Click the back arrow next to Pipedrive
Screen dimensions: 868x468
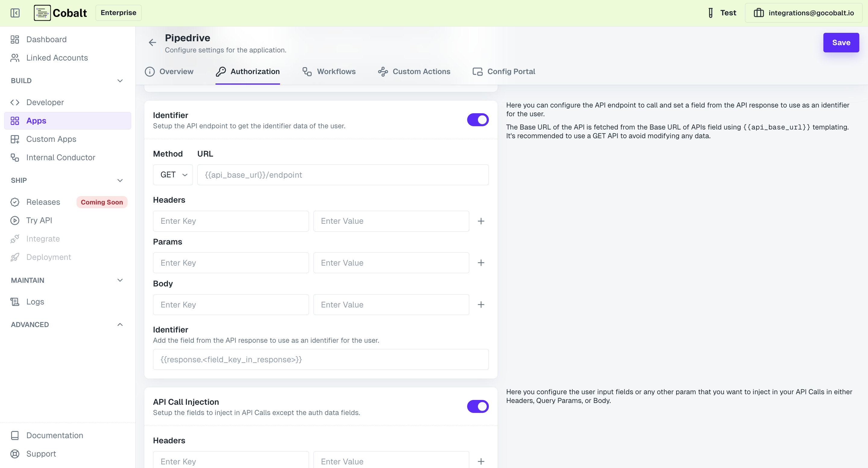tap(152, 42)
